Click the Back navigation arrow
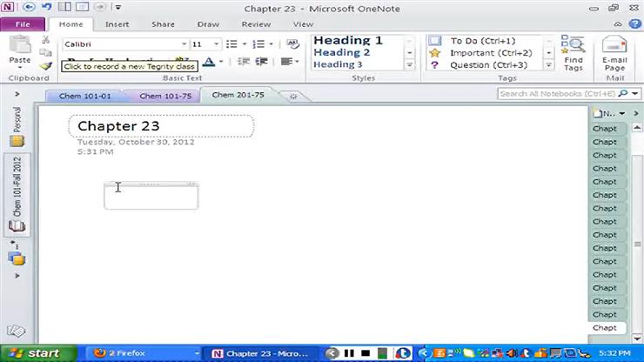This screenshot has width=644, height=362. [x=29, y=7]
